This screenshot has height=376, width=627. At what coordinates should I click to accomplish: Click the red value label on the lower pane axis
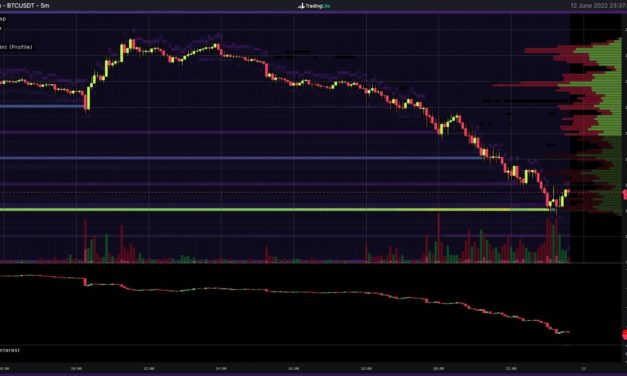click(x=625, y=334)
